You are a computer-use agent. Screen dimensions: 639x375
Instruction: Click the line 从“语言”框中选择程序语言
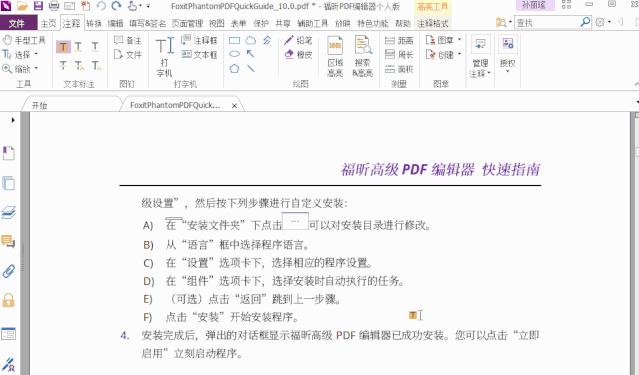point(238,245)
